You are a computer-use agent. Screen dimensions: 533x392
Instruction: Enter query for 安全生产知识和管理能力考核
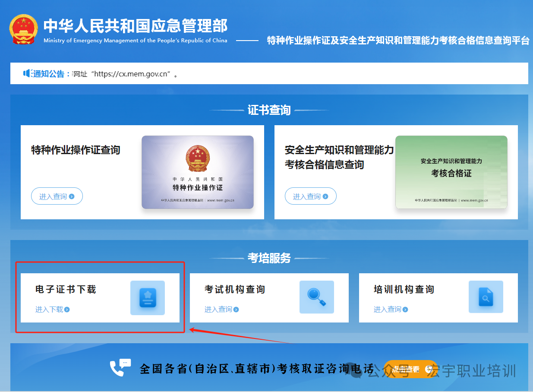tap(311, 196)
